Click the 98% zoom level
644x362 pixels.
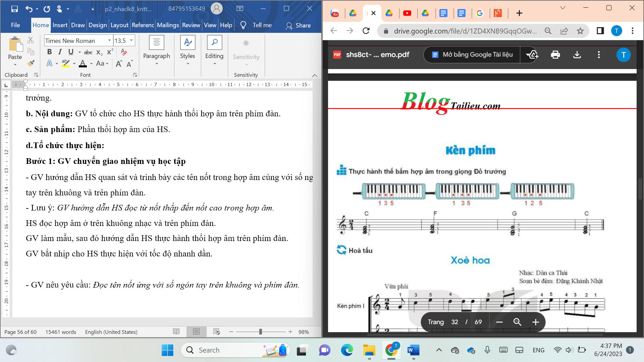click(x=304, y=332)
